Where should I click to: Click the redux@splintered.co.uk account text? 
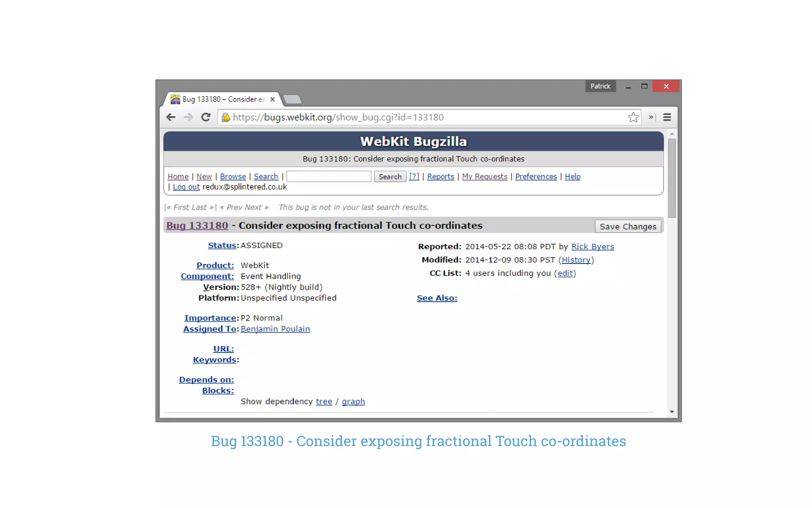(245, 187)
